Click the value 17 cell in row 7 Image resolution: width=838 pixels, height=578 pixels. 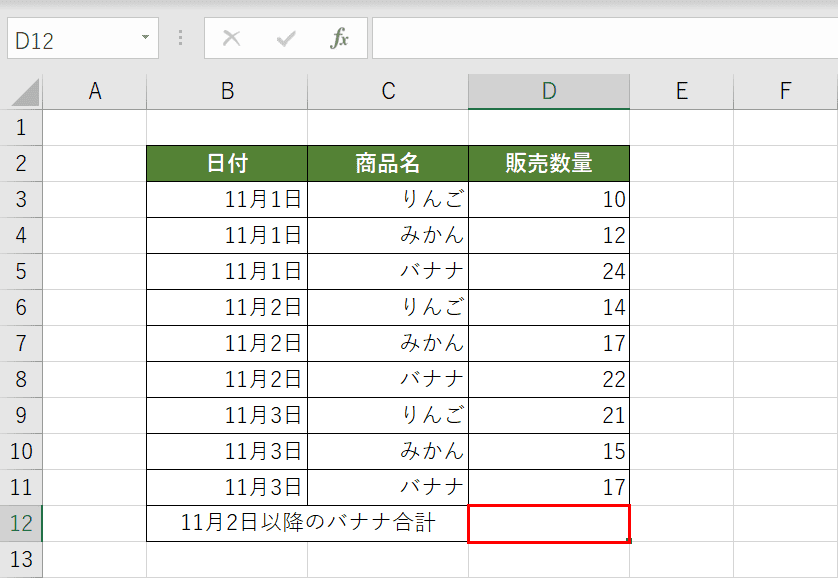click(549, 343)
